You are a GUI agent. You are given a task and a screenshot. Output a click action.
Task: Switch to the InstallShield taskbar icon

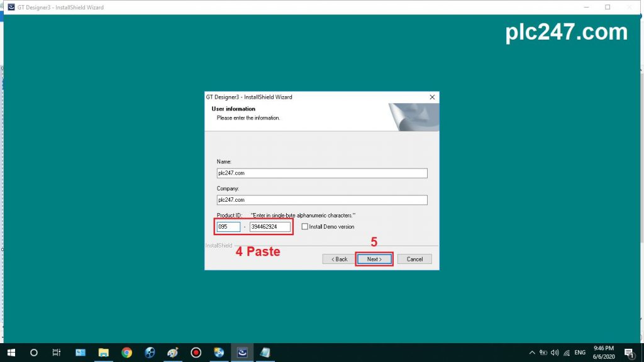click(242, 353)
